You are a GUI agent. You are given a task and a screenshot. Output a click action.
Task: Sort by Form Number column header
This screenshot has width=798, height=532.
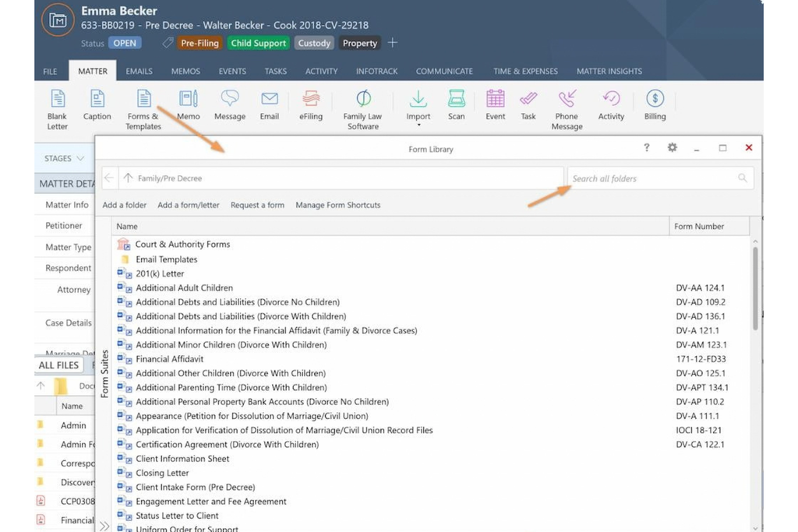click(x=709, y=227)
